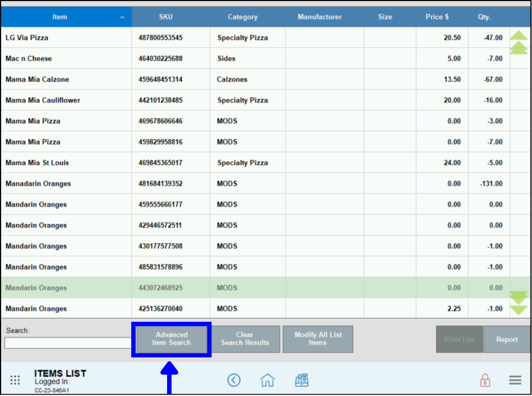Click Modify All List Items button

point(318,339)
